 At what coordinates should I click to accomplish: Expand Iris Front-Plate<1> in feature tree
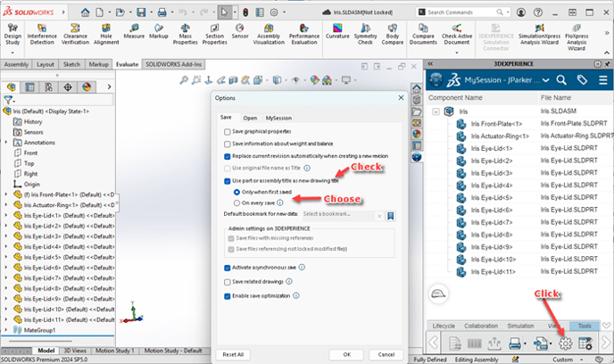[x=6, y=194]
